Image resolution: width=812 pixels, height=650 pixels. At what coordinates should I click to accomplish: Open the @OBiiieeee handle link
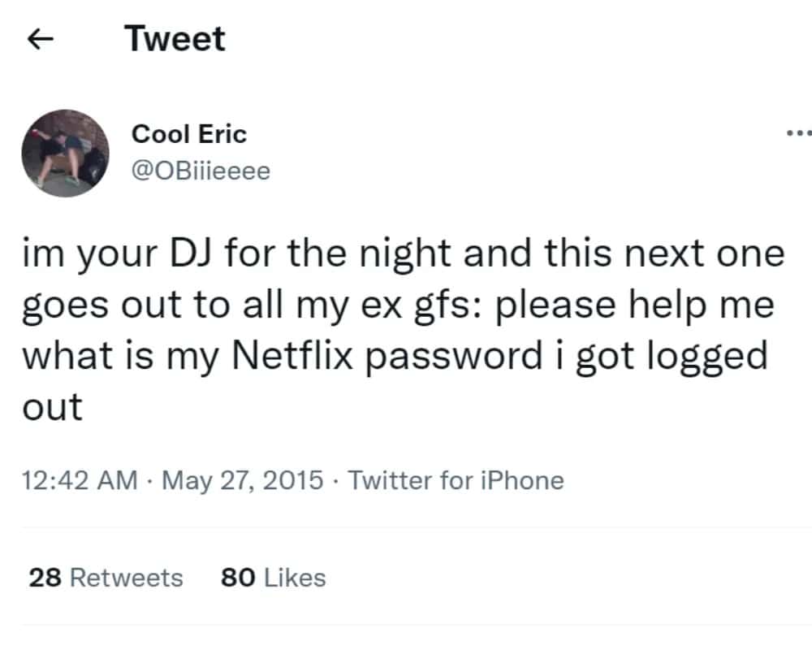(201, 171)
